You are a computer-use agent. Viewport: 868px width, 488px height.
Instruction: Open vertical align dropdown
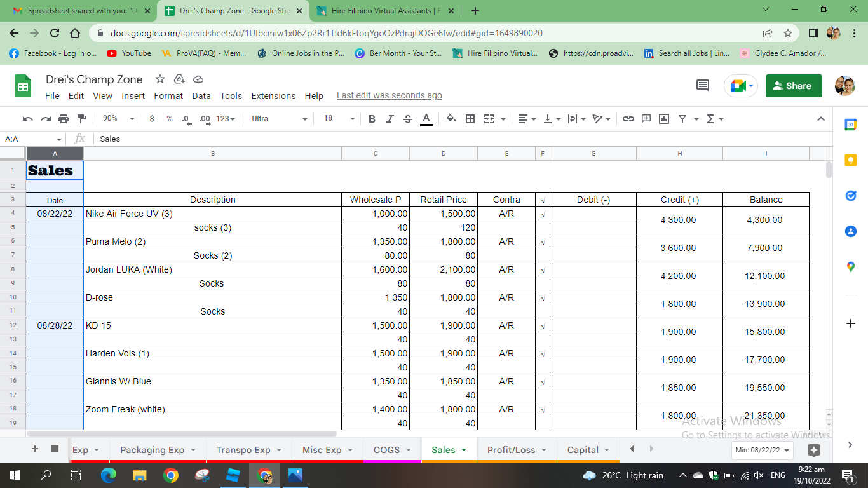(x=552, y=119)
